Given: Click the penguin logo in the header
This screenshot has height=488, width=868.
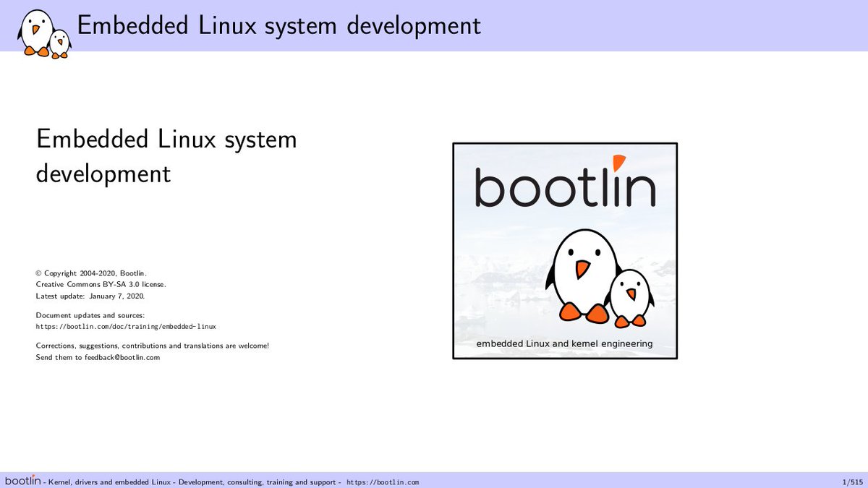Looking at the screenshot, I should (45, 33).
